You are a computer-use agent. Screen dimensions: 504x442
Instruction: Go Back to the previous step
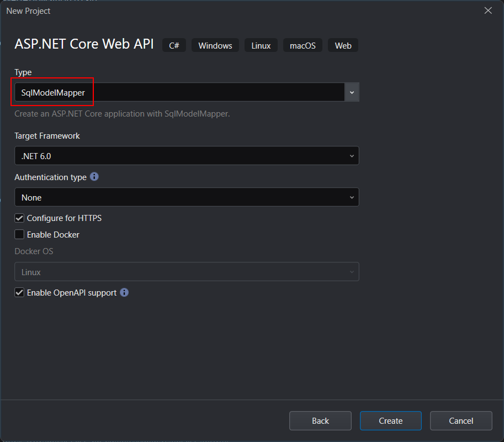(x=320, y=421)
